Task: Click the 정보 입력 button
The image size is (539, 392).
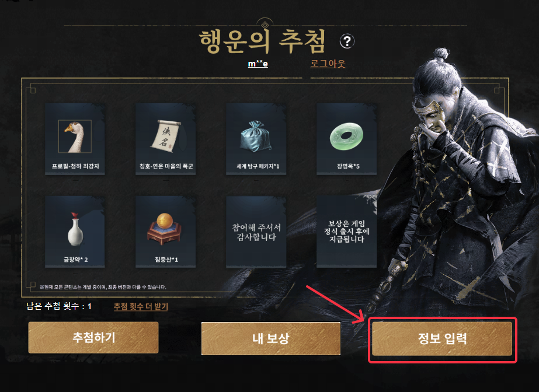Action: coord(443,339)
